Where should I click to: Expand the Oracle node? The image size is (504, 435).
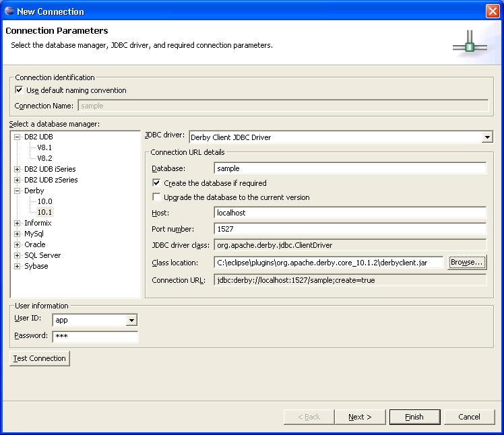[18, 244]
